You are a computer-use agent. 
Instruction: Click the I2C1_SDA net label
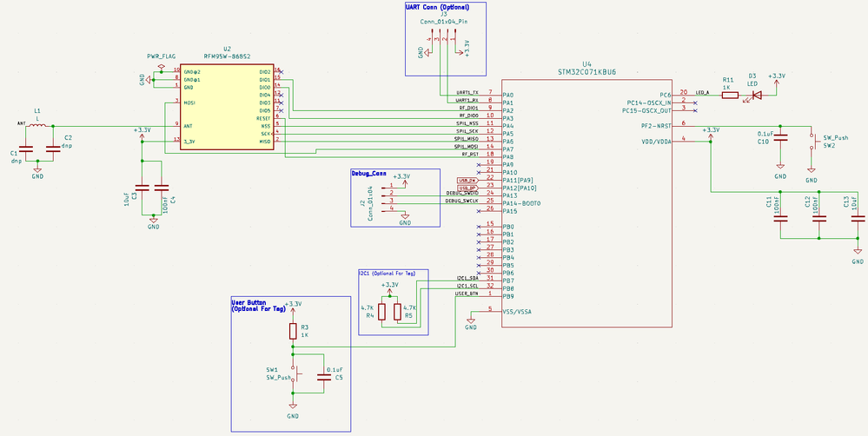click(x=467, y=278)
